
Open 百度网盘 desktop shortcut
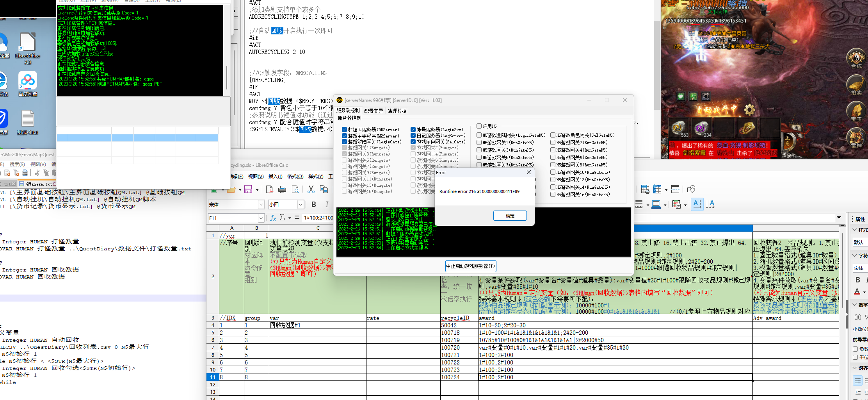pos(28,84)
